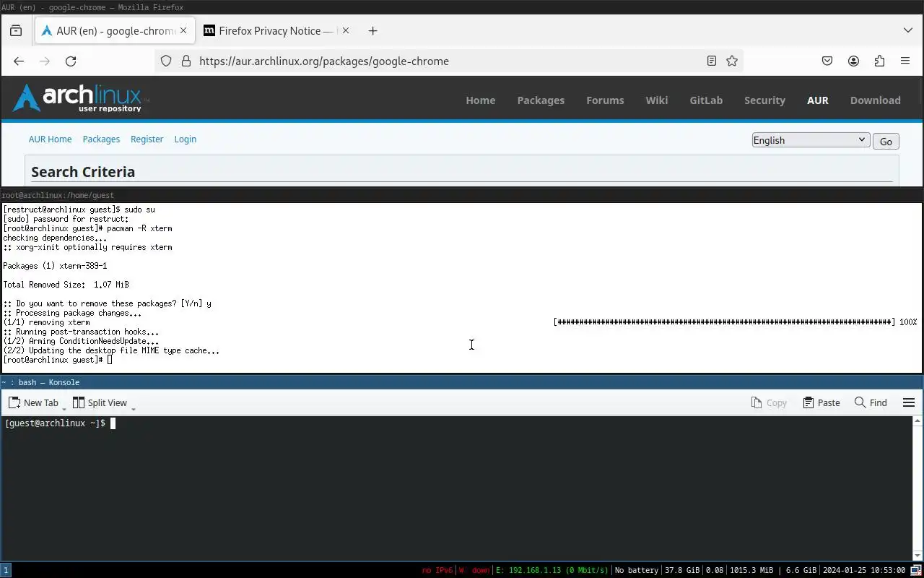Viewport: 924px width, 578px height.
Task: Expand the New Tab dropdown arrow in Konsole
Action: point(64,408)
